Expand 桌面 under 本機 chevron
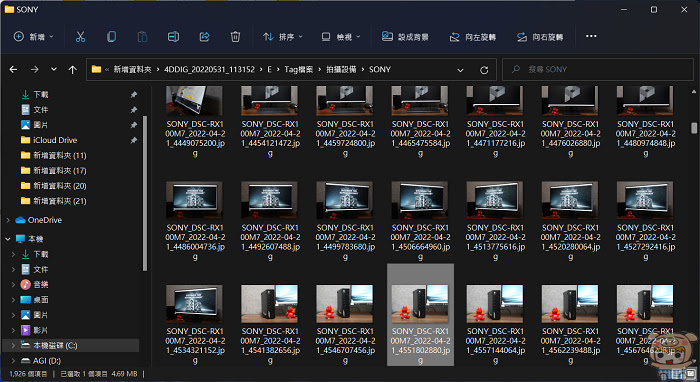Viewport: 700px width, 382px height. click(13, 300)
